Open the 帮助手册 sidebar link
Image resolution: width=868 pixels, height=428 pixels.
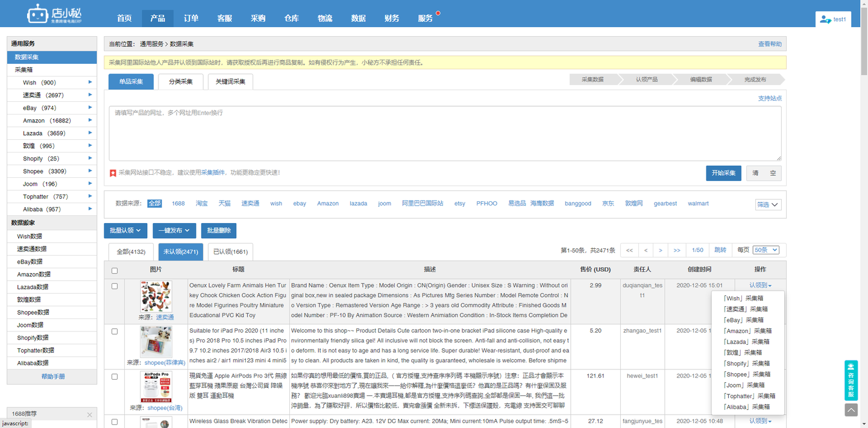52,377
